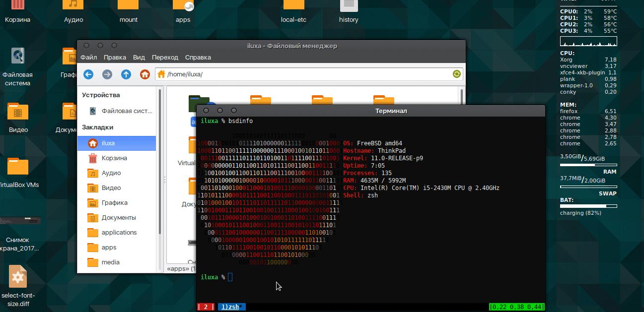Click the file manager window title bar
The image size is (644, 312).
[272, 46]
